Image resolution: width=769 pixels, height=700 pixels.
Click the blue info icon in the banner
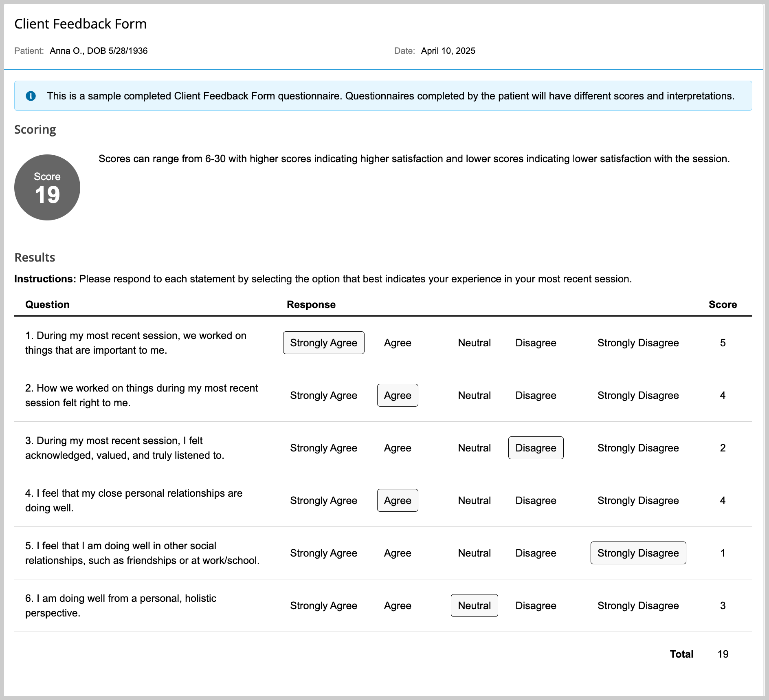pos(31,96)
